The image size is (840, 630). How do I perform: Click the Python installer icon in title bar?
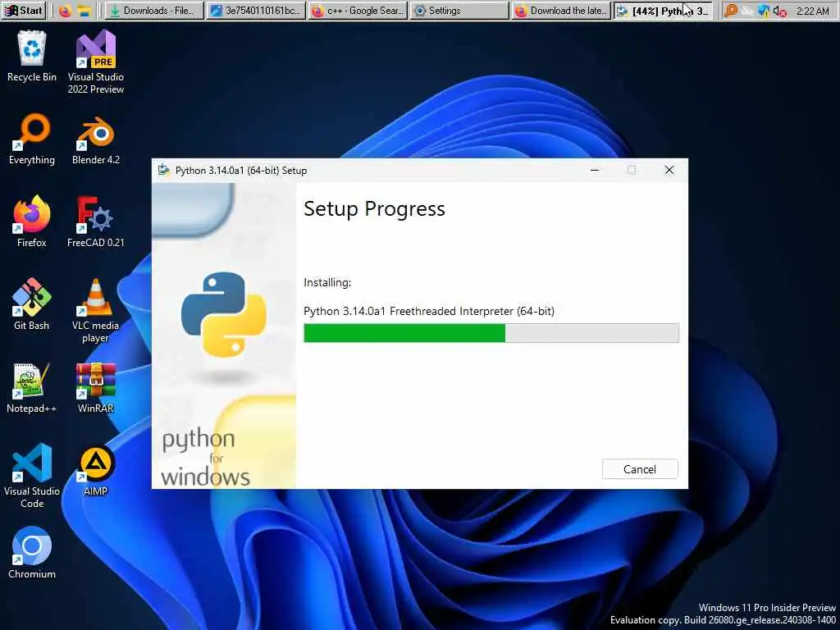point(163,171)
